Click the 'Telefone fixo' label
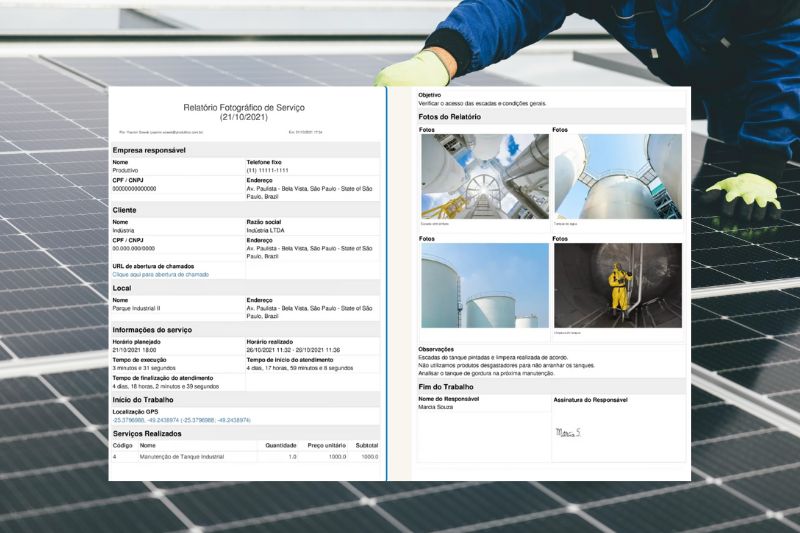 pyautogui.click(x=264, y=162)
